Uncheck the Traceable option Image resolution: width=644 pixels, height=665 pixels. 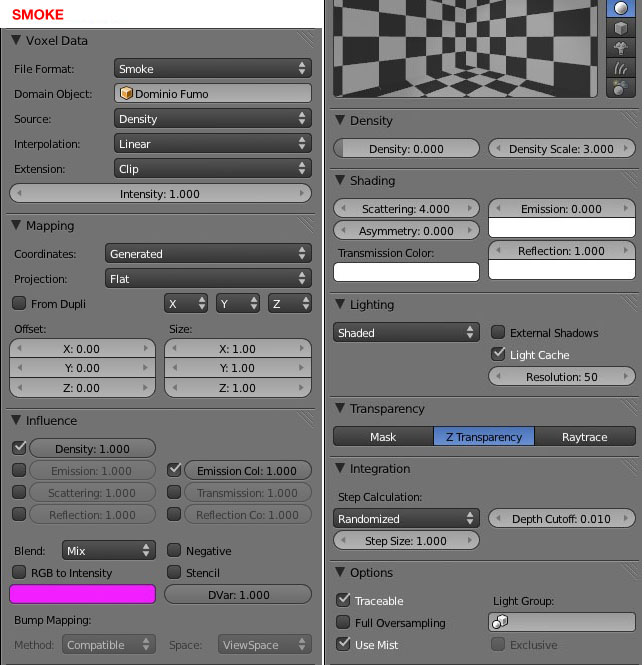(x=343, y=600)
